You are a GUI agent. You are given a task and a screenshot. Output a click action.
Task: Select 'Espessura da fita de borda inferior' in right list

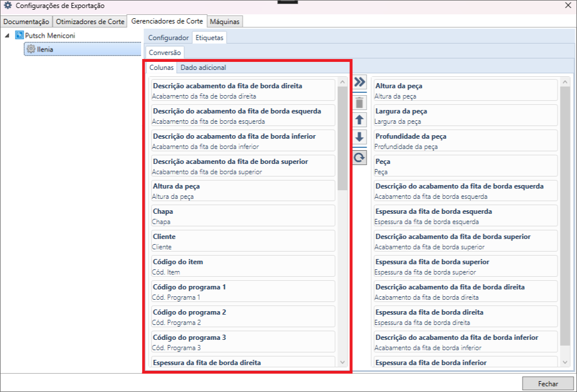coord(466,362)
